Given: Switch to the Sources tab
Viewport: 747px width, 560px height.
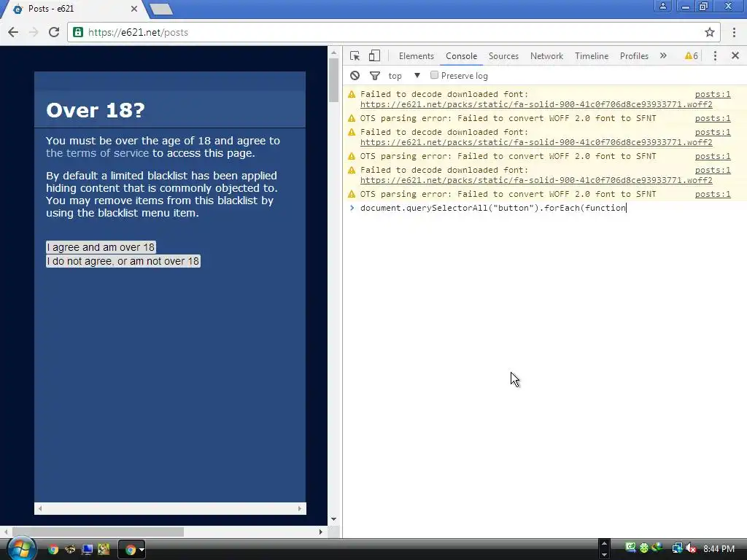Looking at the screenshot, I should coord(503,55).
